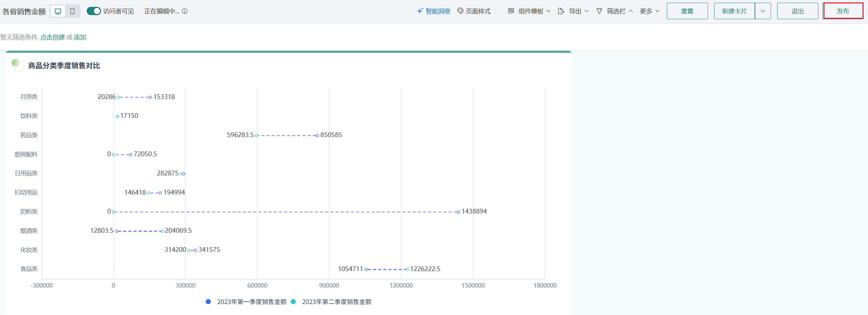This screenshot has width=868, height=315.
Task: Click the 奶粉类 1438894 data point
Action: pyautogui.click(x=458, y=212)
